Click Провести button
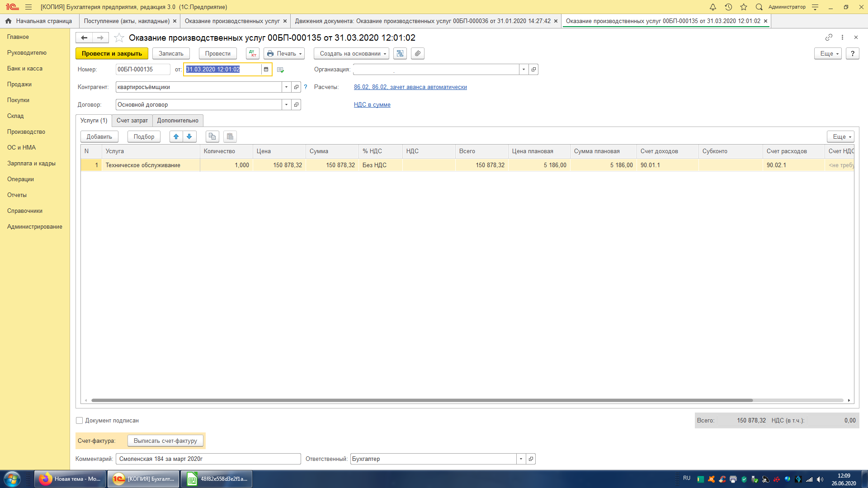868x488 pixels. coord(217,53)
